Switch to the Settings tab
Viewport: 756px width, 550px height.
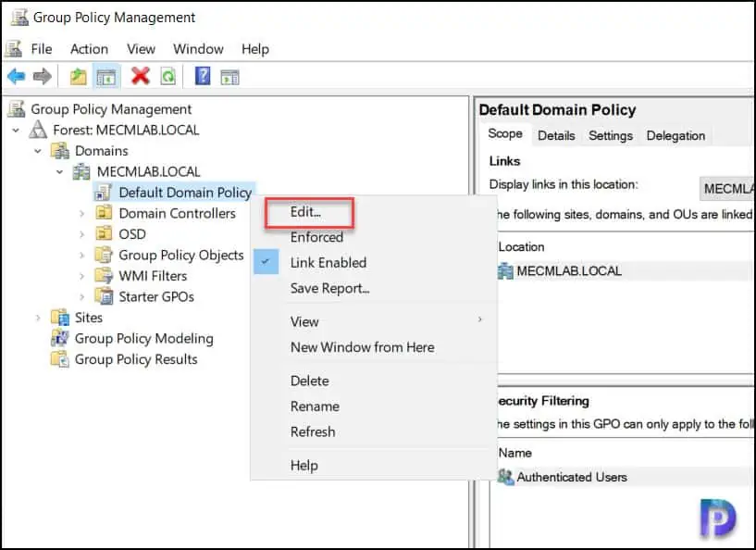(611, 136)
